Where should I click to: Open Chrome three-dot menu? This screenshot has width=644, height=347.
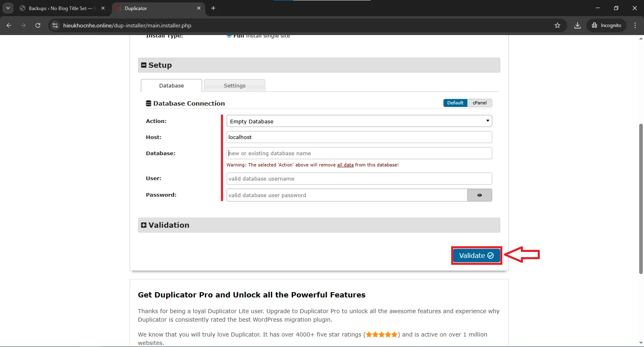(x=635, y=25)
